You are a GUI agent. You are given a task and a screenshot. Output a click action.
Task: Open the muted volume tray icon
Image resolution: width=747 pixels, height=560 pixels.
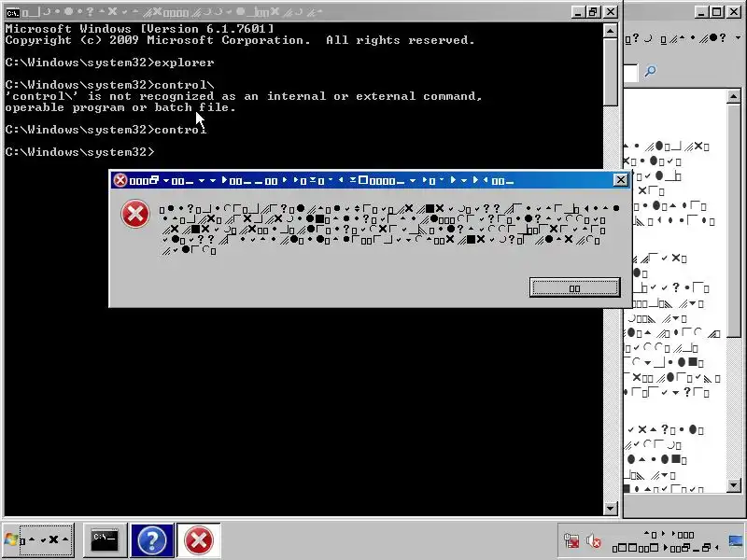pyautogui.click(x=593, y=541)
